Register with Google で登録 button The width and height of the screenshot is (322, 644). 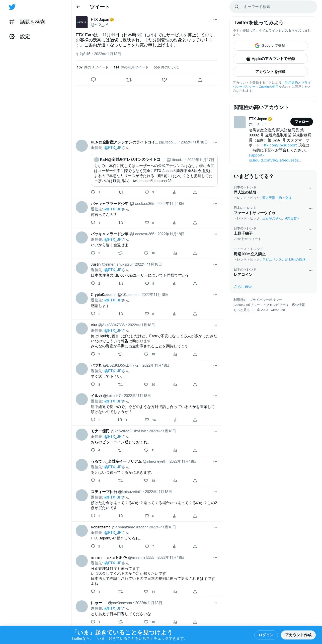[270, 46]
